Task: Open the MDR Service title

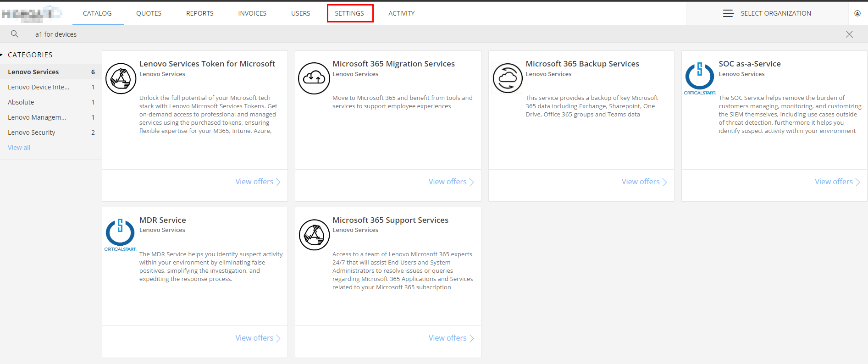Action: coord(163,220)
